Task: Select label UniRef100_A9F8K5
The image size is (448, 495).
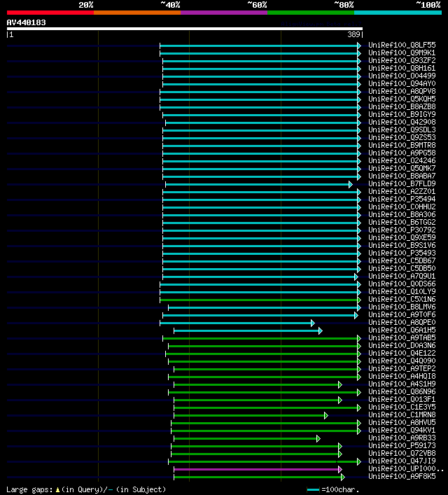Action: (402, 476)
